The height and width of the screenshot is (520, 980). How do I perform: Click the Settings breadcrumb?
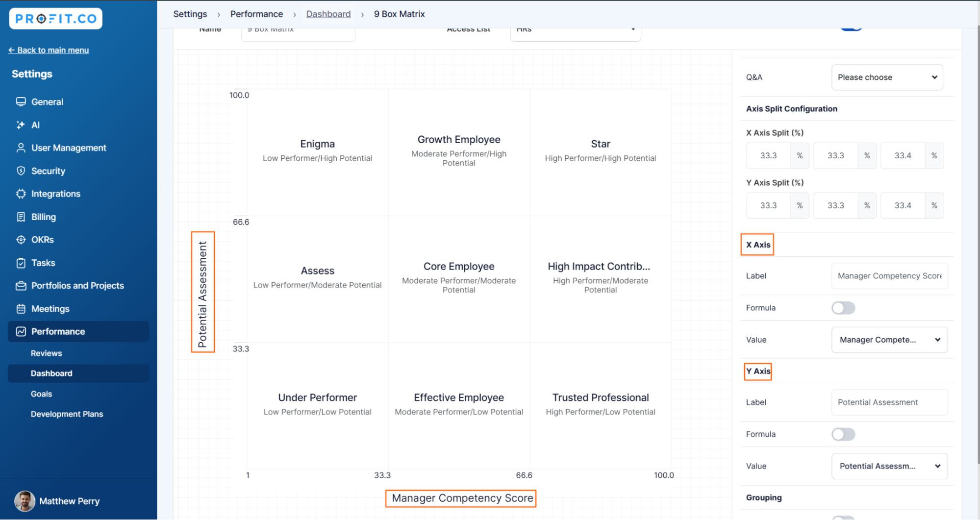click(190, 14)
